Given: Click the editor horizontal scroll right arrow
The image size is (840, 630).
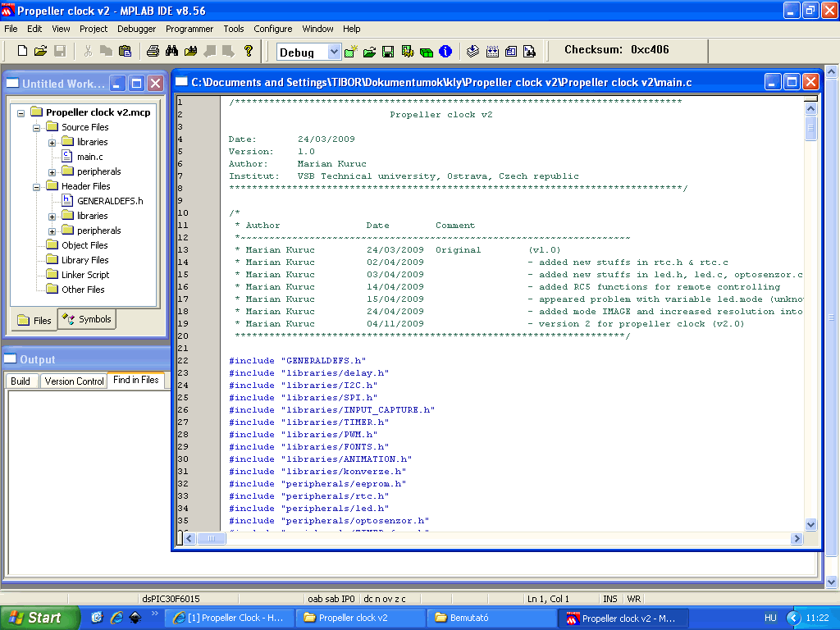Looking at the screenshot, I should point(797,538).
